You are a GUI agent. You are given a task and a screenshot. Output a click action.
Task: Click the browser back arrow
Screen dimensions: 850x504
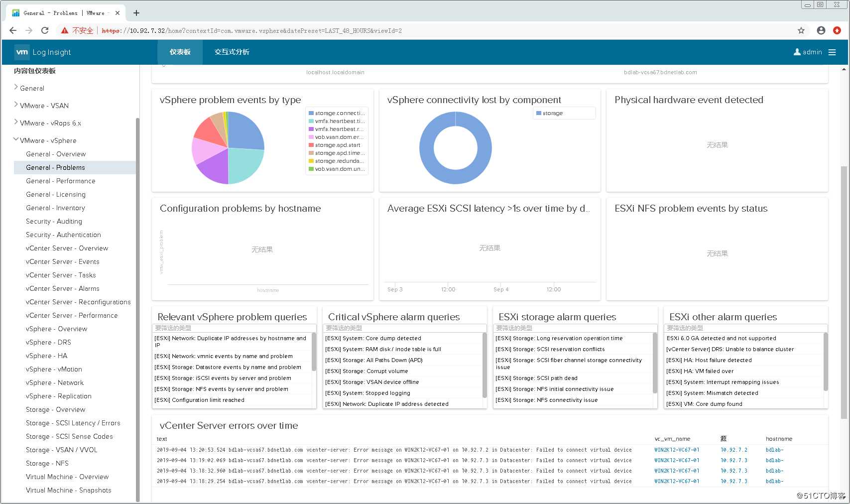coord(13,30)
